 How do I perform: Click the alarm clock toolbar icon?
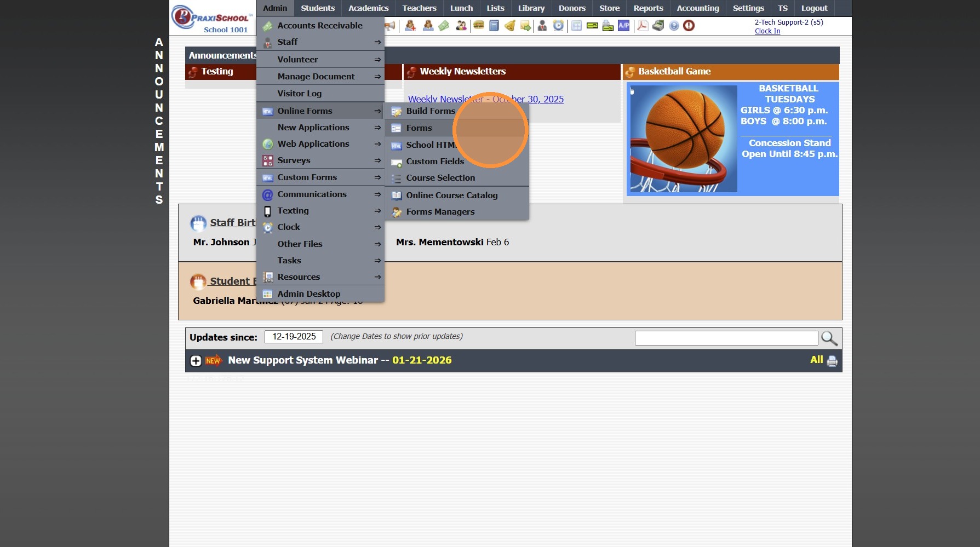pos(558,25)
